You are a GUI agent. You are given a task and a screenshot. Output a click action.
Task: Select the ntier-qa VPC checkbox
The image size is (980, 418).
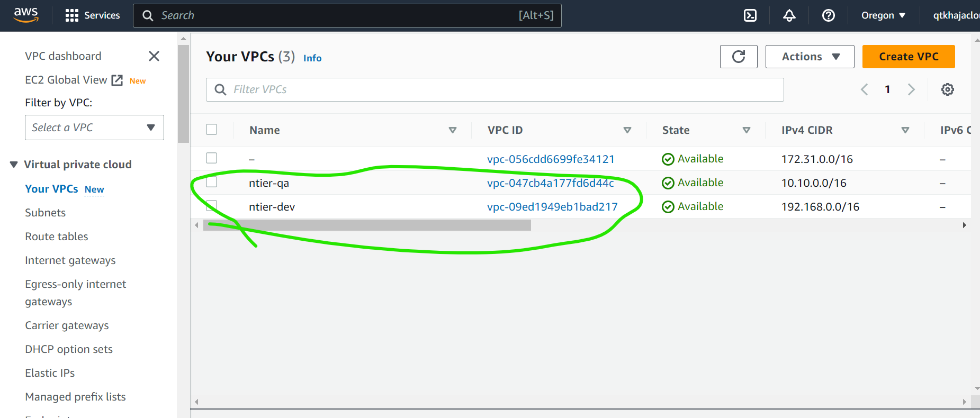[x=212, y=182]
